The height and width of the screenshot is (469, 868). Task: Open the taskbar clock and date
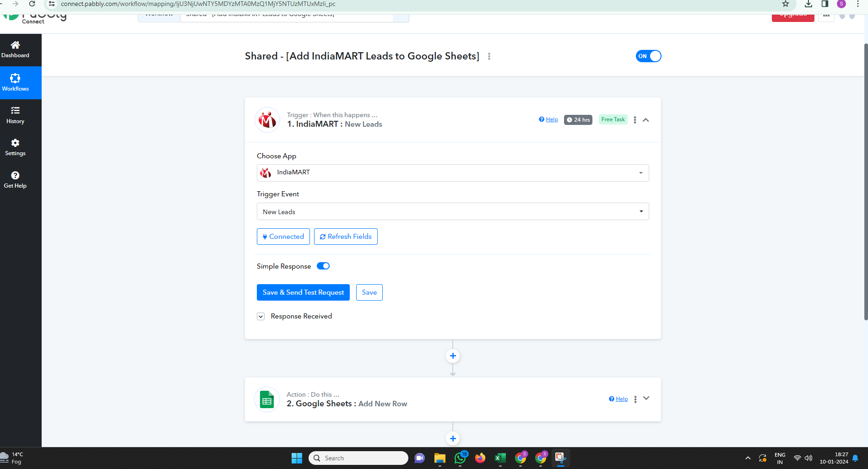(834, 458)
